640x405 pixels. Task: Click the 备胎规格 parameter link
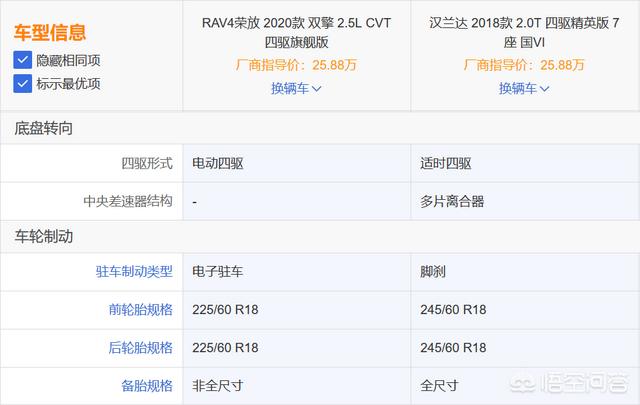(146, 385)
